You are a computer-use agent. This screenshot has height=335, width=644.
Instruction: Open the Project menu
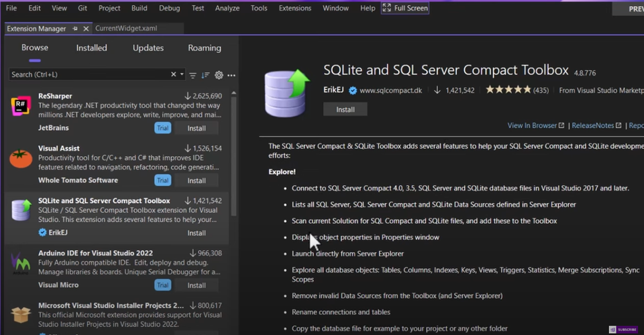pyautogui.click(x=109, y=8)
